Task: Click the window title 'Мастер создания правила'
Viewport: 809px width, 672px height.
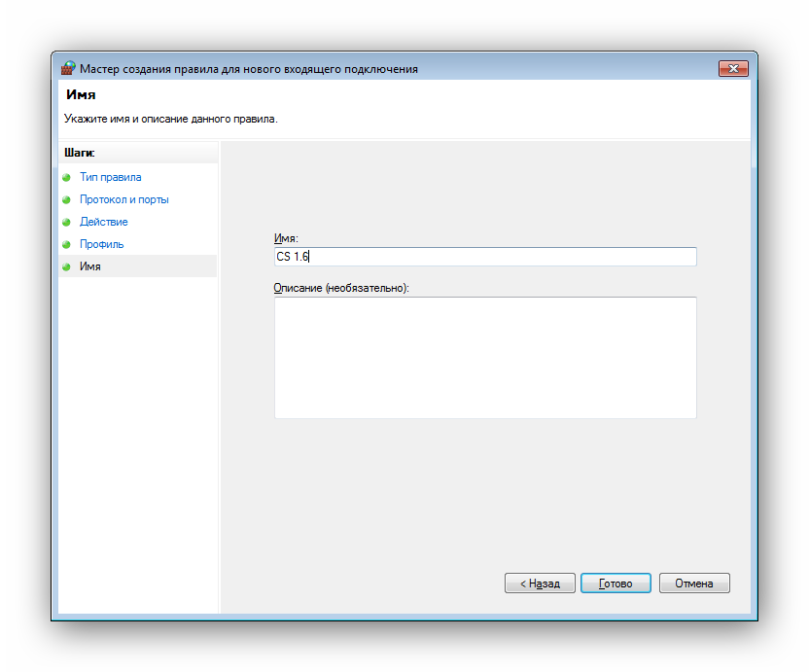Action: pyautogui.click(x=249, y=69)
